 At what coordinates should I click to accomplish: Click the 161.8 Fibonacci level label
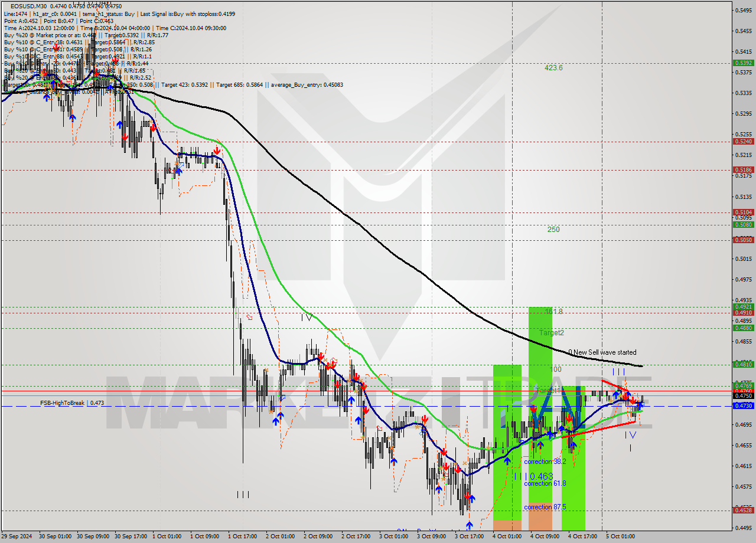pyautogui.click(x=553, y=311)
